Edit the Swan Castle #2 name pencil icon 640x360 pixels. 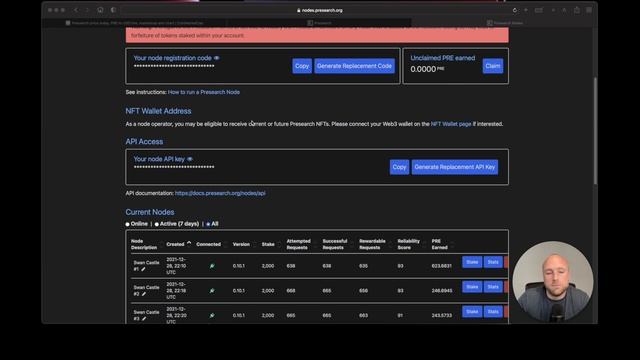pos(144,294)
